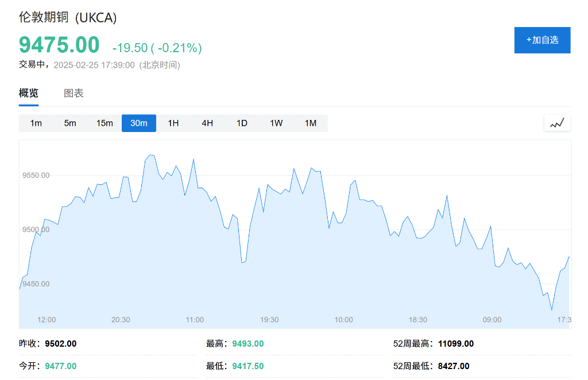Click the 9450.00 y-axis label
Screen dimensions: 588x380
tap(36, 284)
